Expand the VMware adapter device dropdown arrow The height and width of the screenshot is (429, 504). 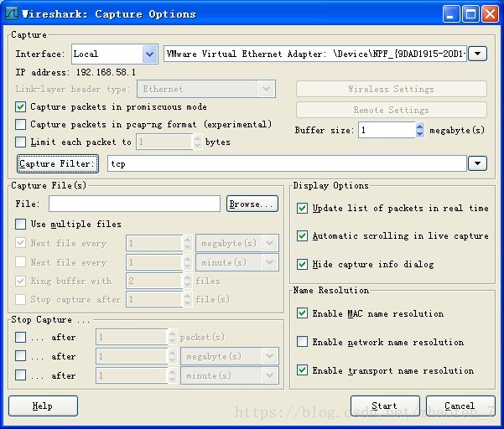tap(478, 54)
